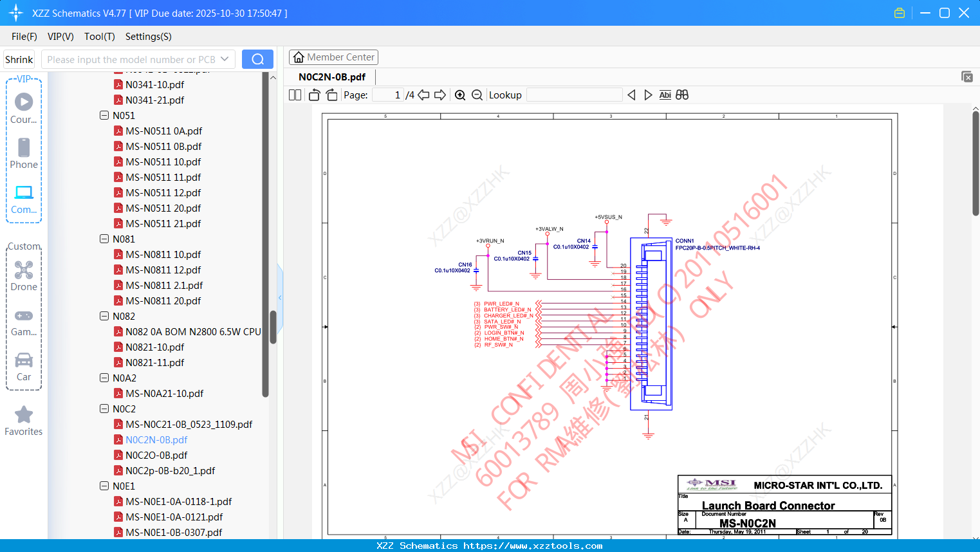The width and height of the screenshot is (980, 552).
Task: Open the model number dropdown arrow
Action: coord(225,59)
